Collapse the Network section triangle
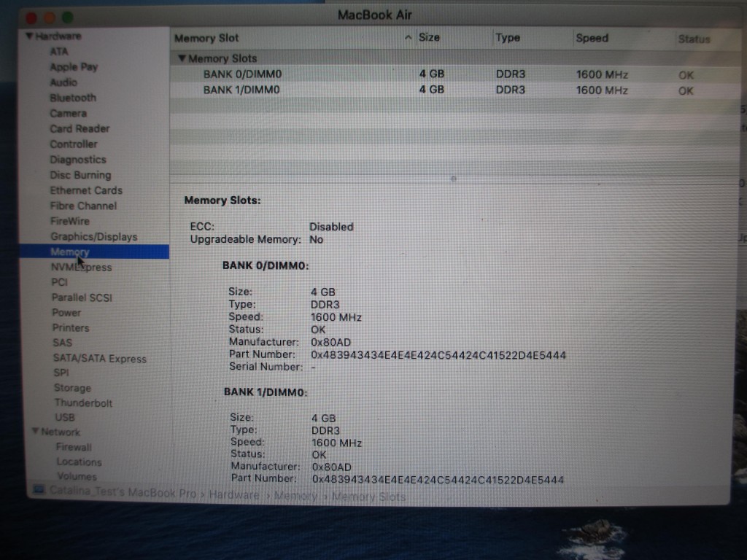 pyautogui.click(x=35, y=432)
